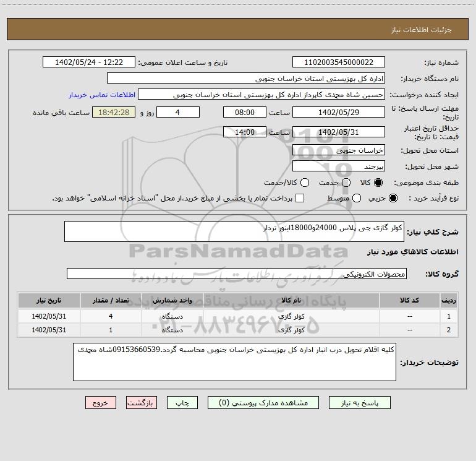This screenshot has width=476, height=461.
Task: Click the request creator name field
Action: pyautogui.click(x=261, y=95)
